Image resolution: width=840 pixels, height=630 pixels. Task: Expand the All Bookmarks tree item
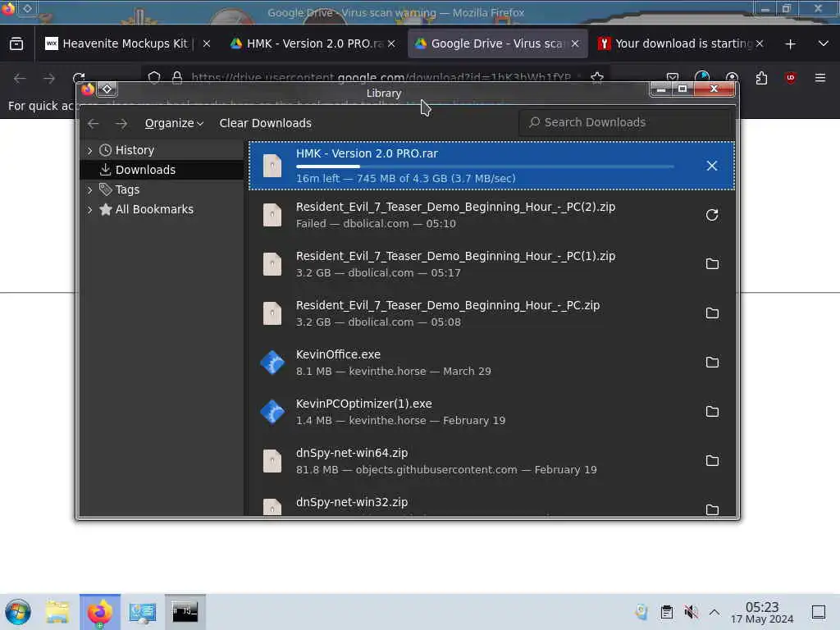(x=89, y=209)
